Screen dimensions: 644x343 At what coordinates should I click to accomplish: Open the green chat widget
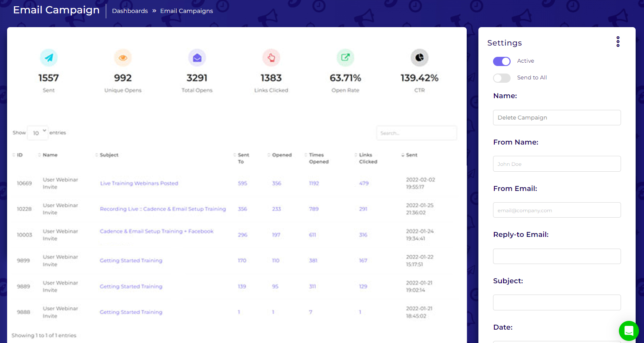tap(629, 331)
